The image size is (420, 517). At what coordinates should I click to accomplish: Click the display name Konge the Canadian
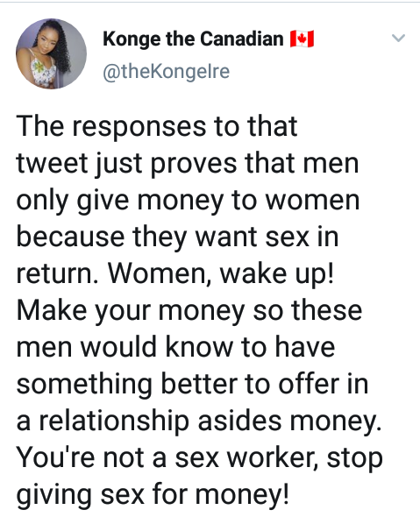pyautogui.click(x=193, y=39)
